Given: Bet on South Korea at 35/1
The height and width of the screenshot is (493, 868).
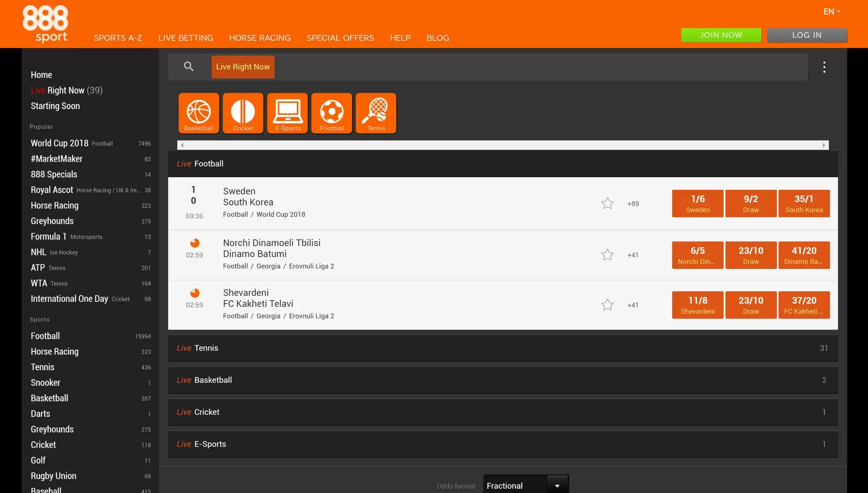Looking at the screenshot, I should 804,204.
